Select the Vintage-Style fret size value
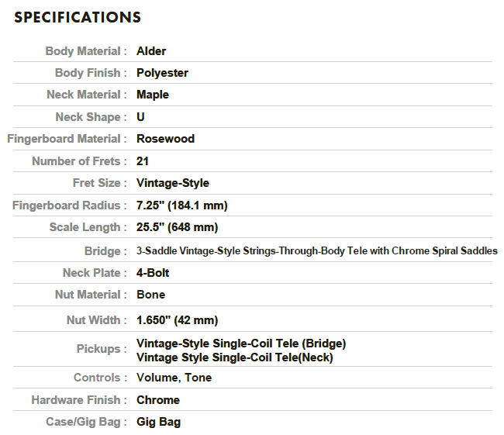 click(x=173, y=183)
